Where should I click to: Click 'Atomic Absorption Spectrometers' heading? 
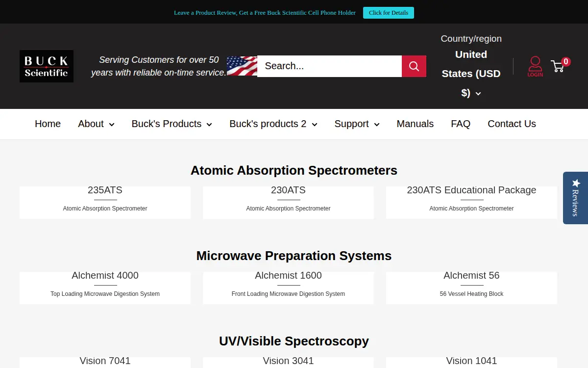point(294,170)
